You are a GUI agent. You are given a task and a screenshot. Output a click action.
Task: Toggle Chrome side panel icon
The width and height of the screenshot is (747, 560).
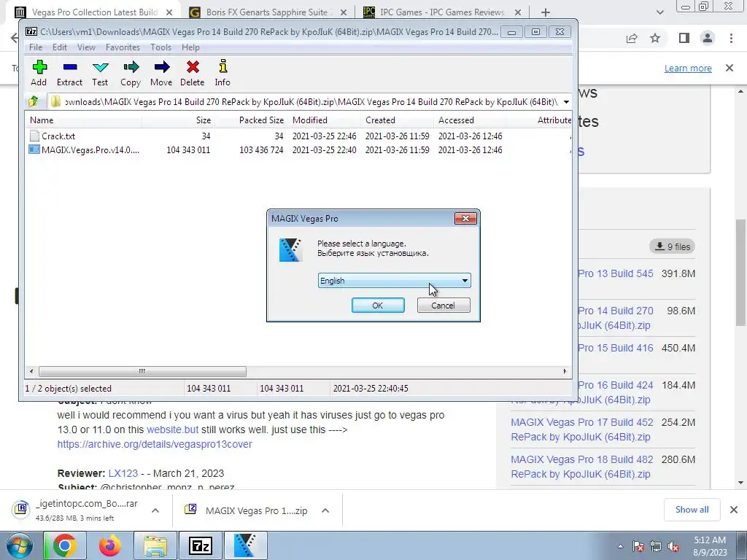click(x=684, y=38)
